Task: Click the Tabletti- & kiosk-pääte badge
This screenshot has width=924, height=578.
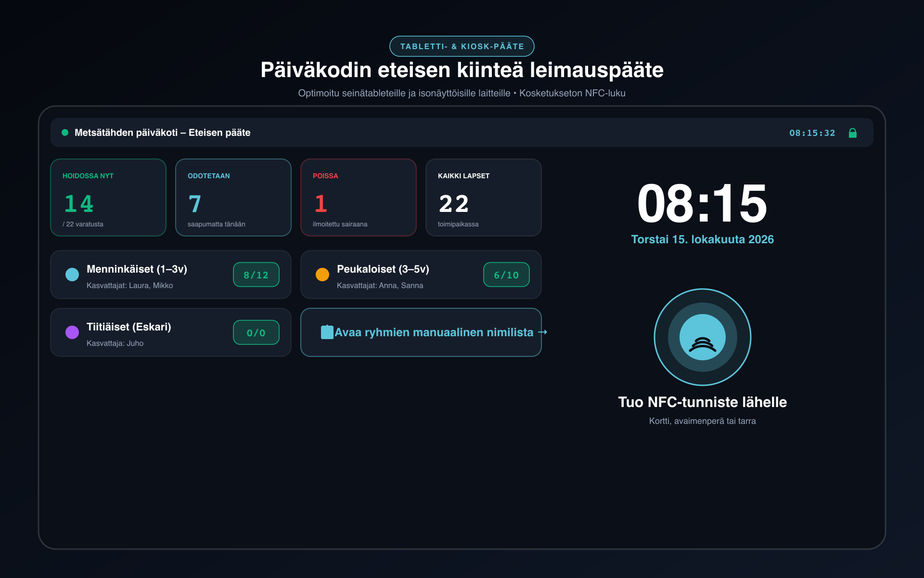Action: pos(462,46)
